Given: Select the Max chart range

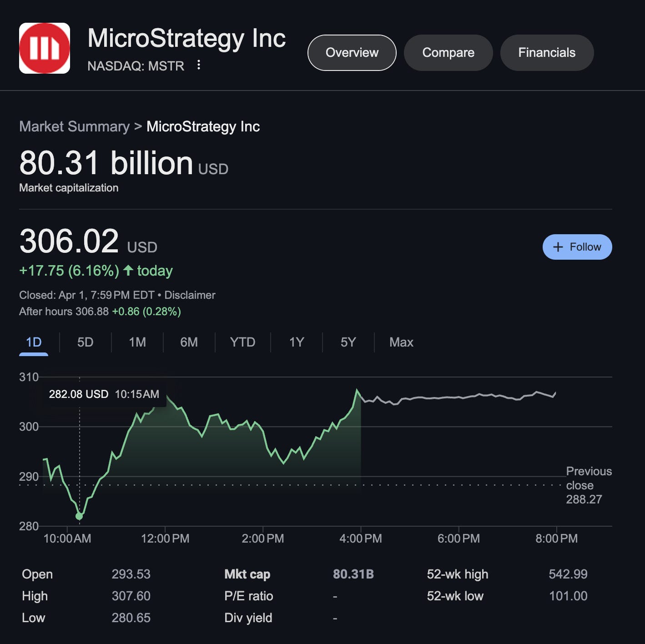Looking at the screenshot, I should pyautogui.click(x=401, y=342).
